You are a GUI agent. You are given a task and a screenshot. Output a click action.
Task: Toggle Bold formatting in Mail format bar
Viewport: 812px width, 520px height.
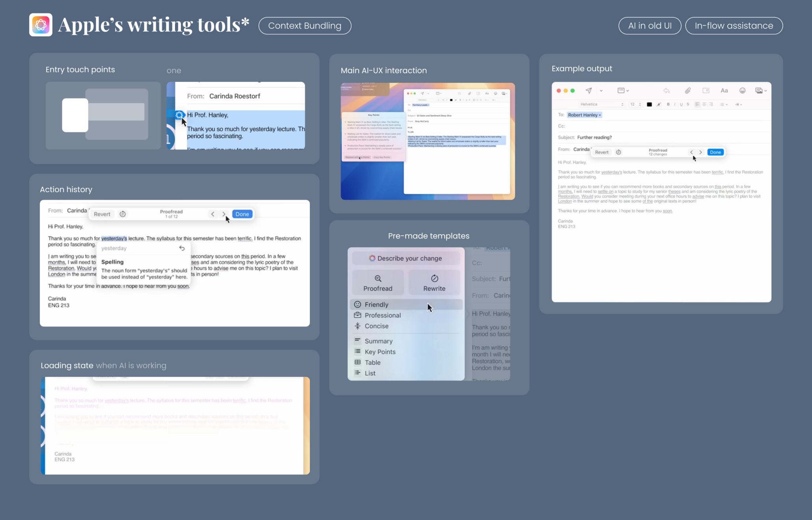[668, 104]
